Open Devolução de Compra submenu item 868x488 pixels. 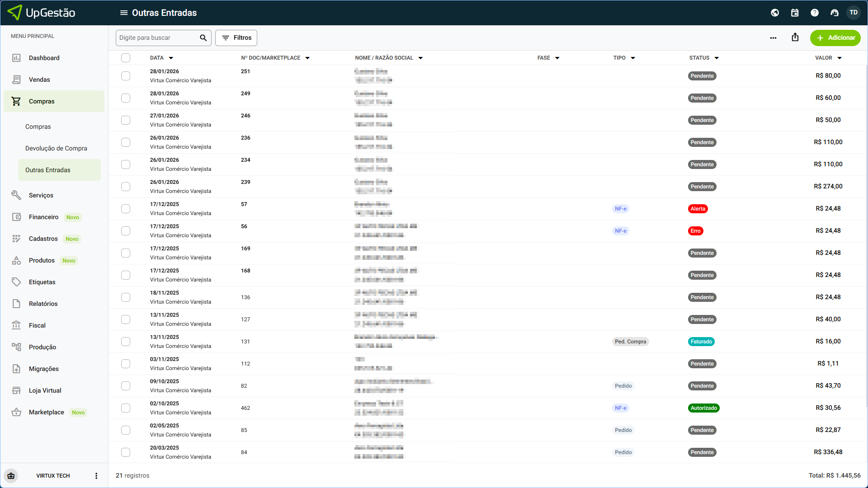click(56, 148)
